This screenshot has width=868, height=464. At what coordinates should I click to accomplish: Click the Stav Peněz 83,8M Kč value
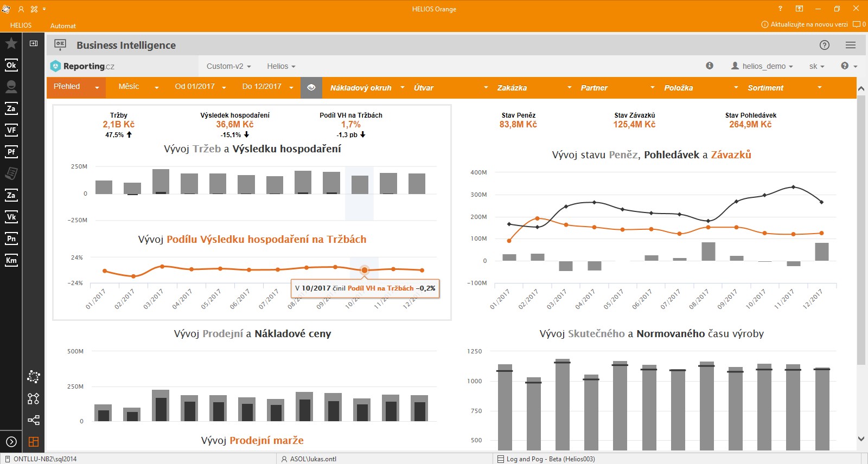pyautogui.click(x=518, y=124)
